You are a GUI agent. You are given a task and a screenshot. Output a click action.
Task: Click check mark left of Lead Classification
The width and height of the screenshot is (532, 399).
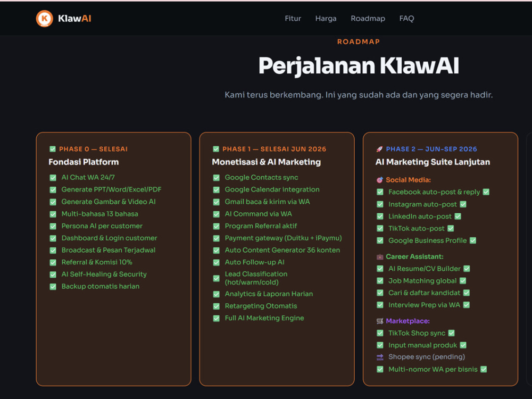[216, 278]
